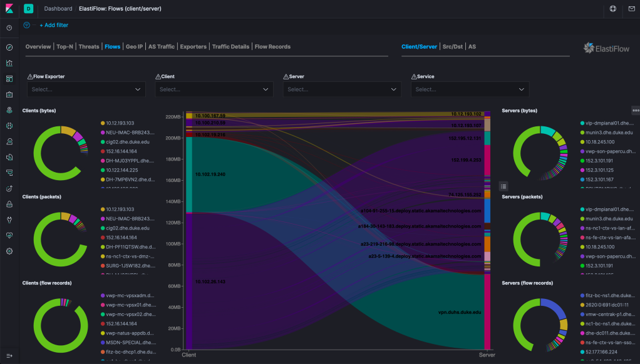Open the Kibana home logo
This screenshot has width=640, height=364.
pyautogui.click(x=9, y=9)
